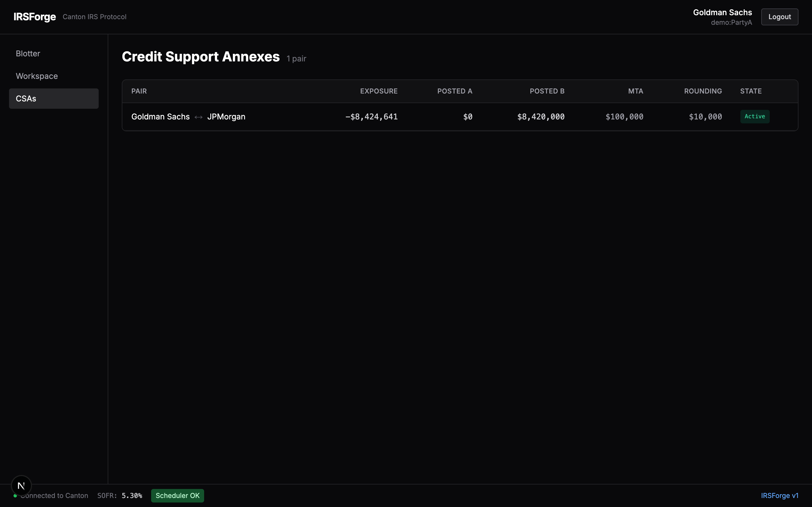Click the Posted B column header

click(547, 91)
